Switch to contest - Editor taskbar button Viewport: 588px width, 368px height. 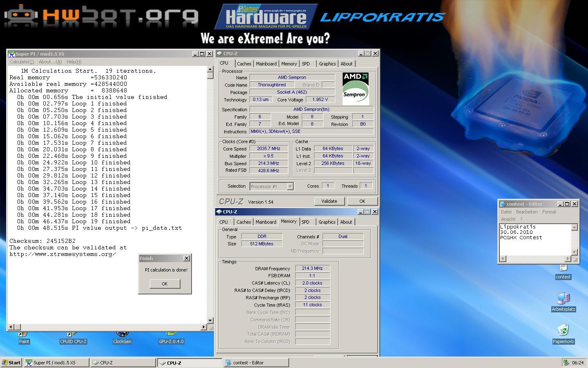(256, 363)
